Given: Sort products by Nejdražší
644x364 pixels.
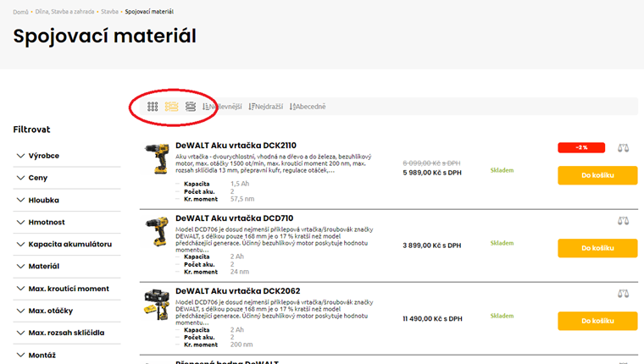Looking at the screenshot, I should click(266, 107).
